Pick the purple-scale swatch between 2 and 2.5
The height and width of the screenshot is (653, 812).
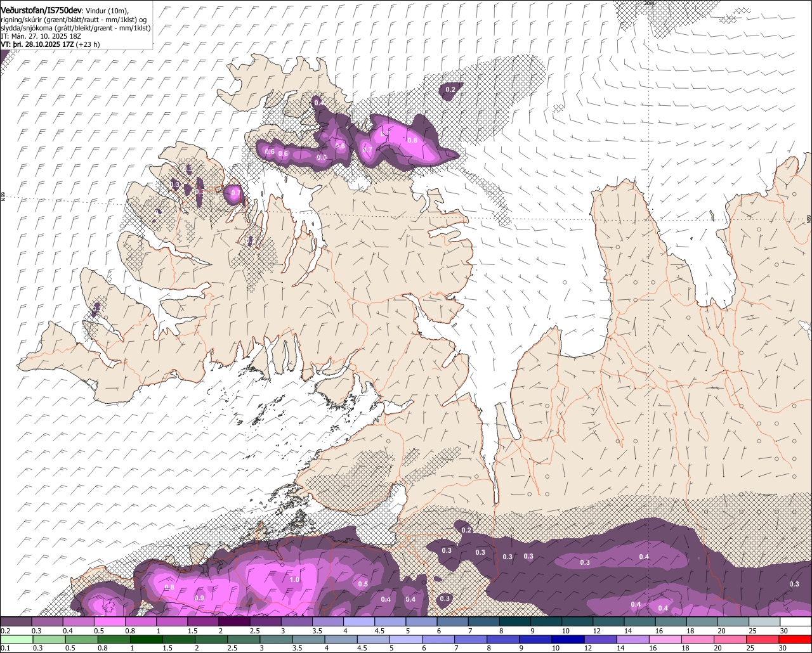pyautogui.click(x=235, y=621)
